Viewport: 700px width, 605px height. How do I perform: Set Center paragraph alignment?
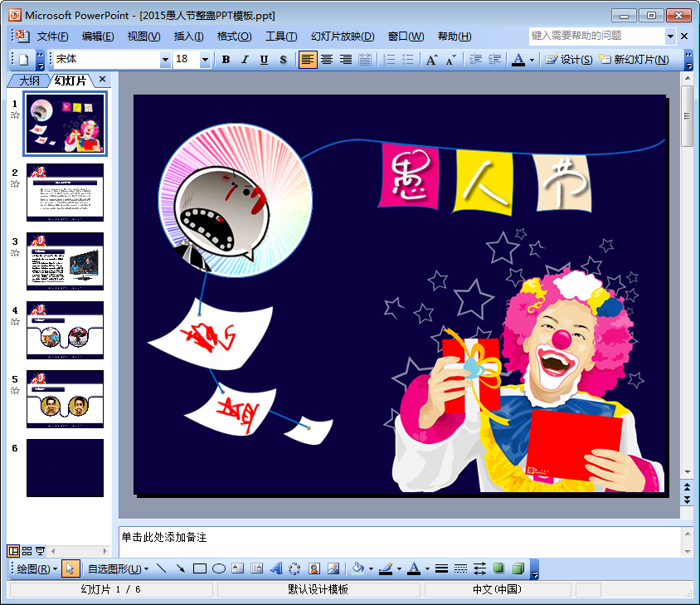point(327,60)
